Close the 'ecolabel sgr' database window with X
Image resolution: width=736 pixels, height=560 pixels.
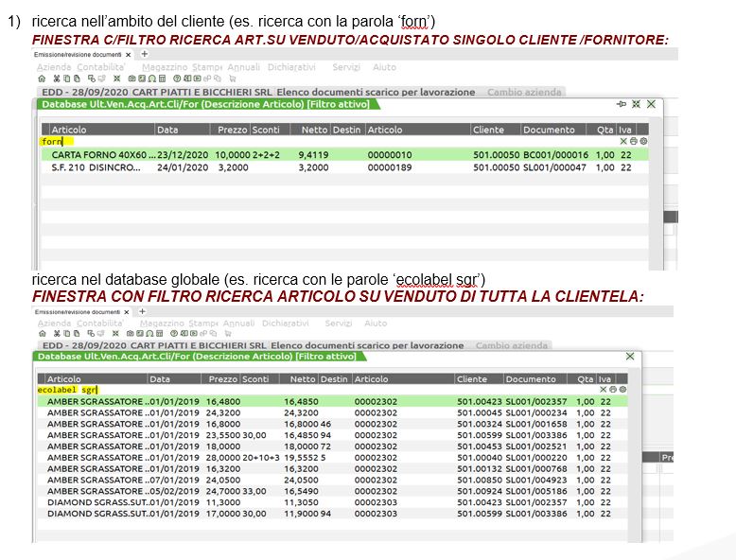630,356
